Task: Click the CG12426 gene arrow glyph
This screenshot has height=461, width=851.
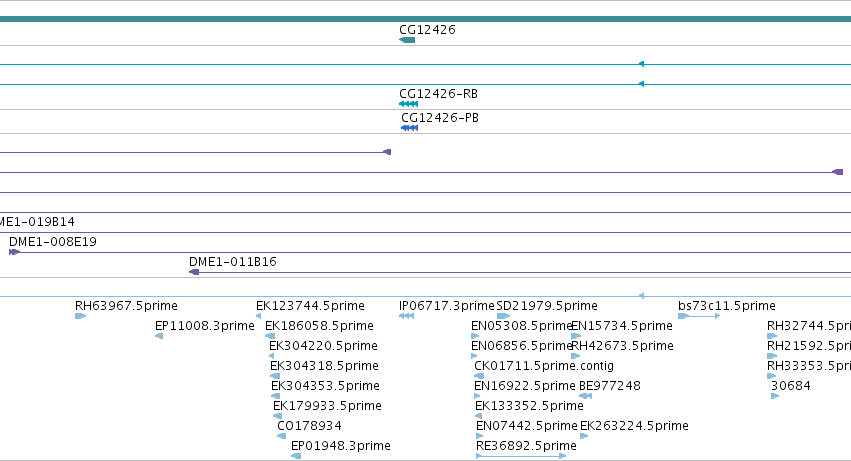Action: click(x=407, y=40)
